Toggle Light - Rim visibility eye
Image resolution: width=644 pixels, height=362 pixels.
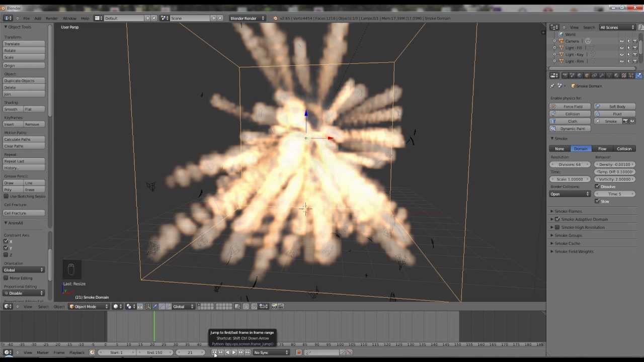(622, 61)
